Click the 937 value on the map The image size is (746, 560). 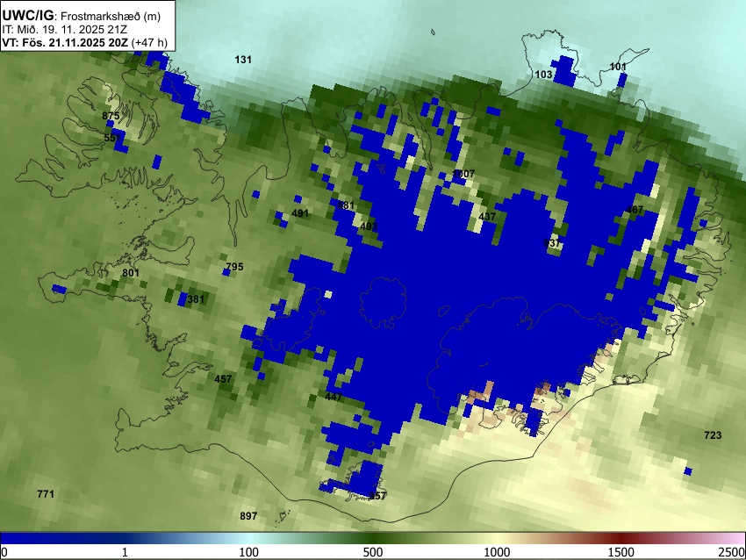pos(552,243)
